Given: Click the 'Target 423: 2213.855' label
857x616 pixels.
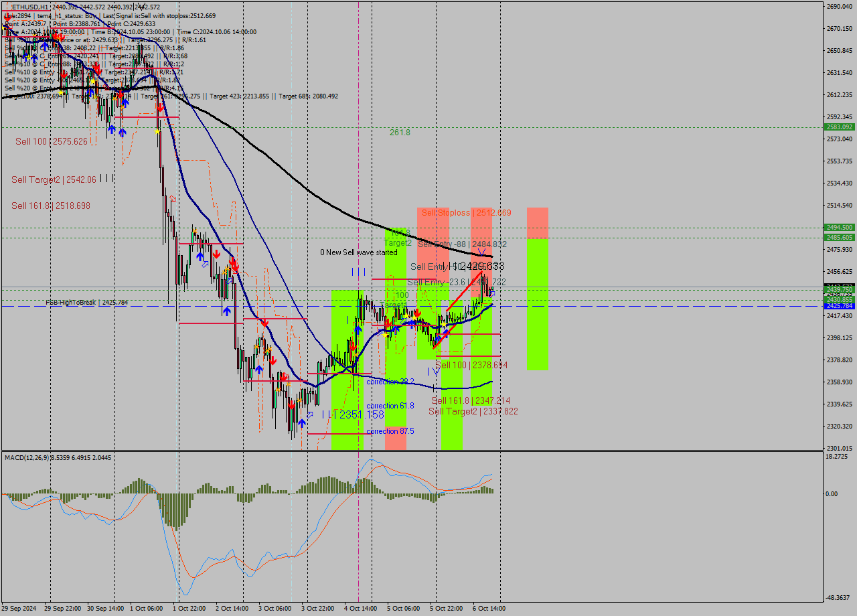Looking at the screenshot, I should pos(240,96).
